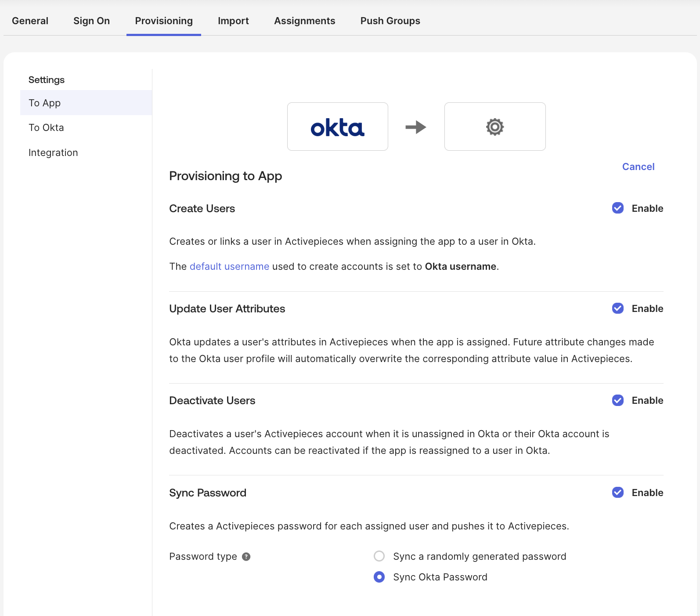Click the Settings sidebar heading
The height and width of the screenshot is (616, 700).
[47, 80]
